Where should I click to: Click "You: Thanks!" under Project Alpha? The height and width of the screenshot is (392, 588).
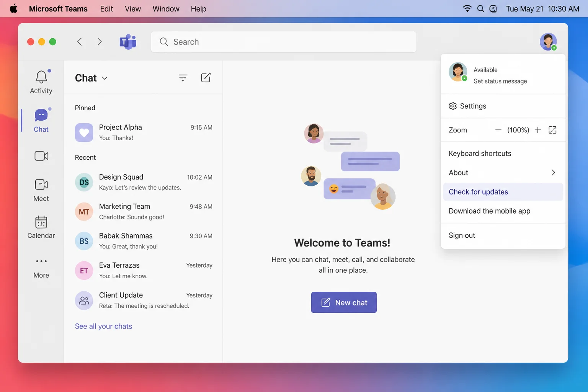116,138
